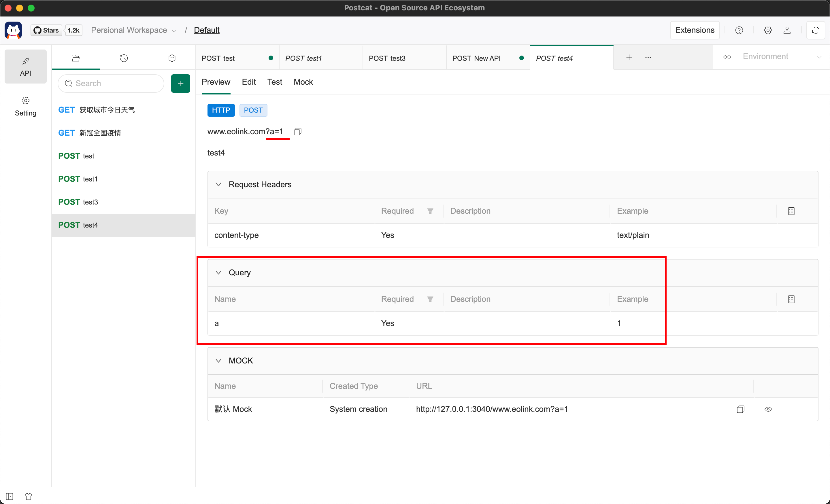Select POST test4 in the API list
This screenshot has width=830, height=504.
click(124, 225)
